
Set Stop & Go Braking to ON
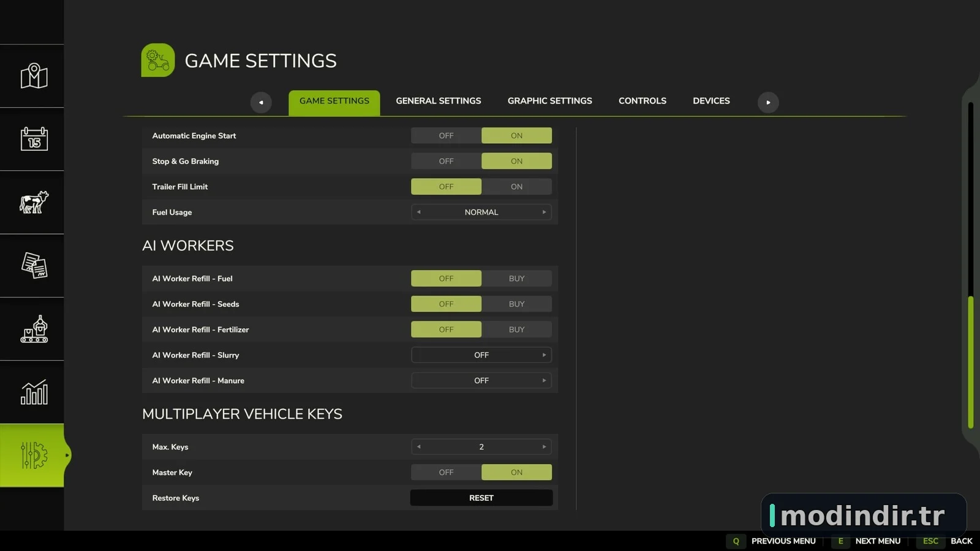(x=516, y=161)
